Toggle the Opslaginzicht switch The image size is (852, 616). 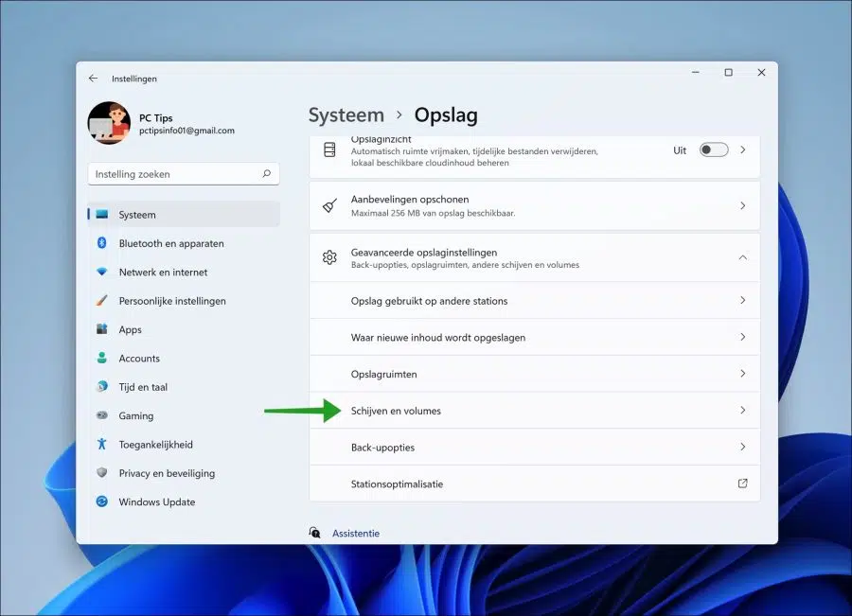coord(714,150)
